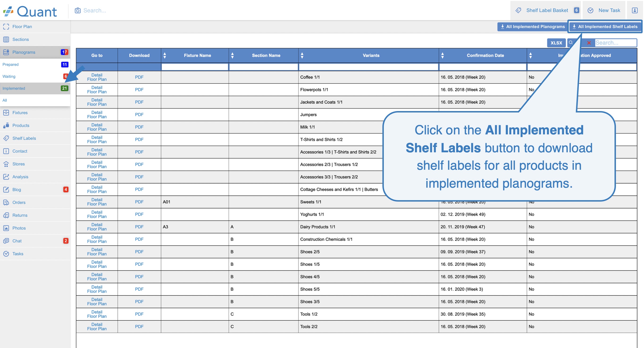This screenshot has width=644, height=348.
Task: Click the Tasks checkmark icon
Action: coord(6,253)
